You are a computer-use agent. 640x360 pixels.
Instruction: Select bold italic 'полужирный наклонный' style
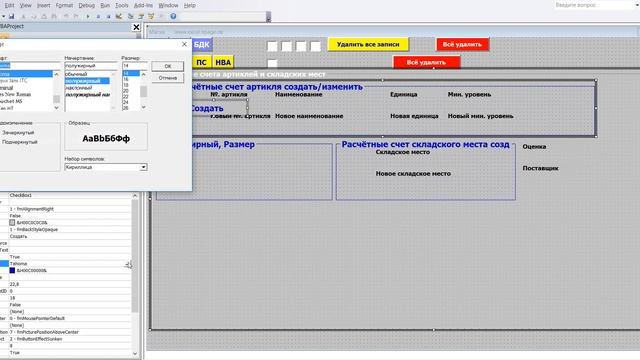click(88, 95)
